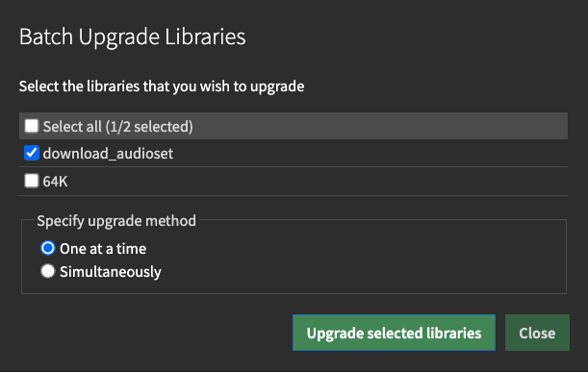Click blank area of download_audioset row
Image resolution: width=588 pixels, height=372 pixels.
click(x=370, y=153)
